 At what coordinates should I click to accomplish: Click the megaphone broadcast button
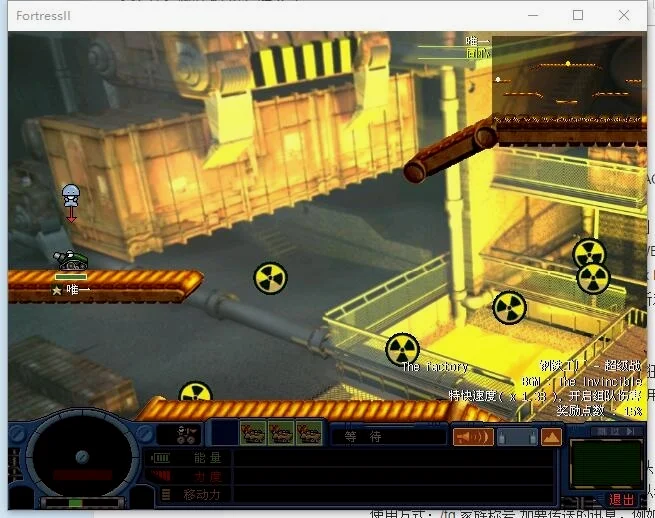tap(473, 437)
